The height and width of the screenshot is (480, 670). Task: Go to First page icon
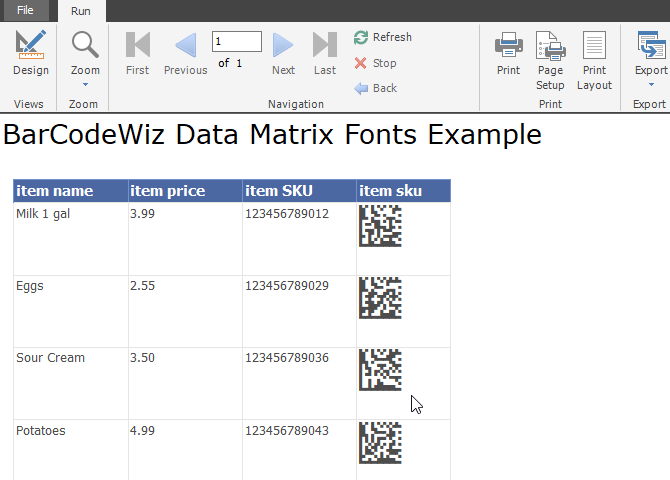pyautogui.click(x=138, y=44)
